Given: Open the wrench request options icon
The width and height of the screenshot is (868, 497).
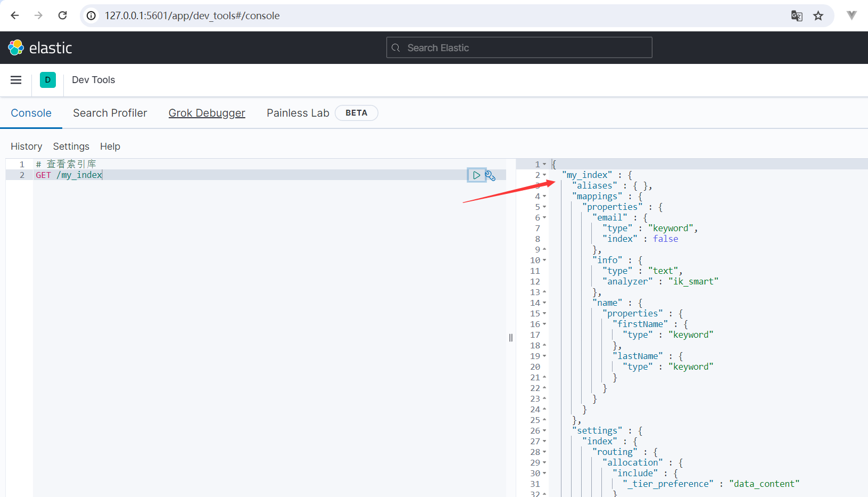Looking at the screenshot, I should click(490, 175).
